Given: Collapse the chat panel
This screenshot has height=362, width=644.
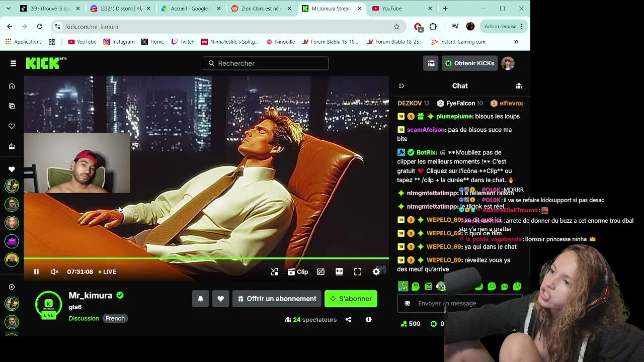Looking at the screenshot, I should [401, 86].
